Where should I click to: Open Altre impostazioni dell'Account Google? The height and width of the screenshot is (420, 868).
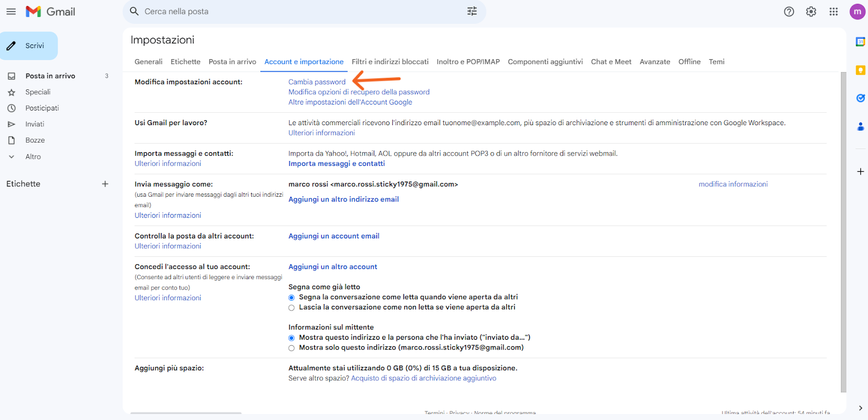pos(350,102)
